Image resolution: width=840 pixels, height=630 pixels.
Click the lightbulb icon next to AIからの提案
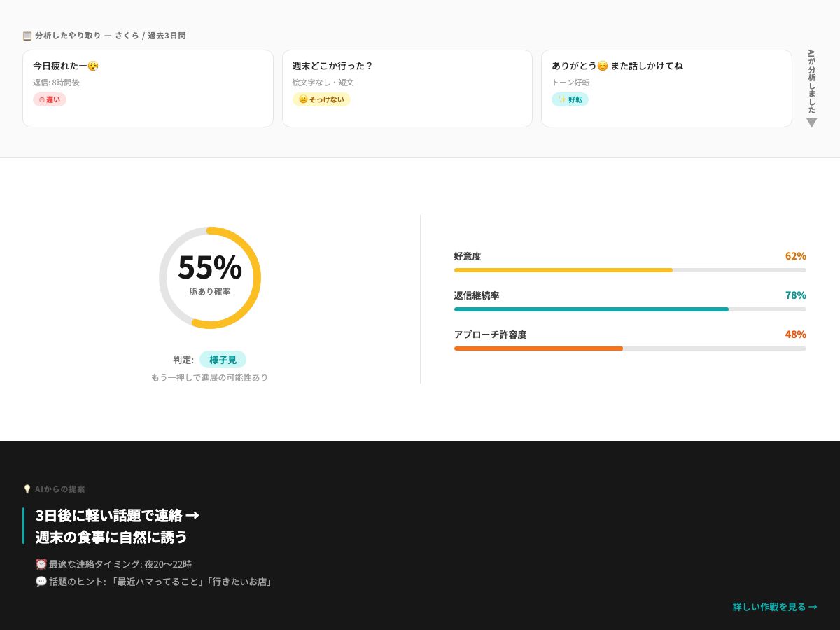(27, 489)
